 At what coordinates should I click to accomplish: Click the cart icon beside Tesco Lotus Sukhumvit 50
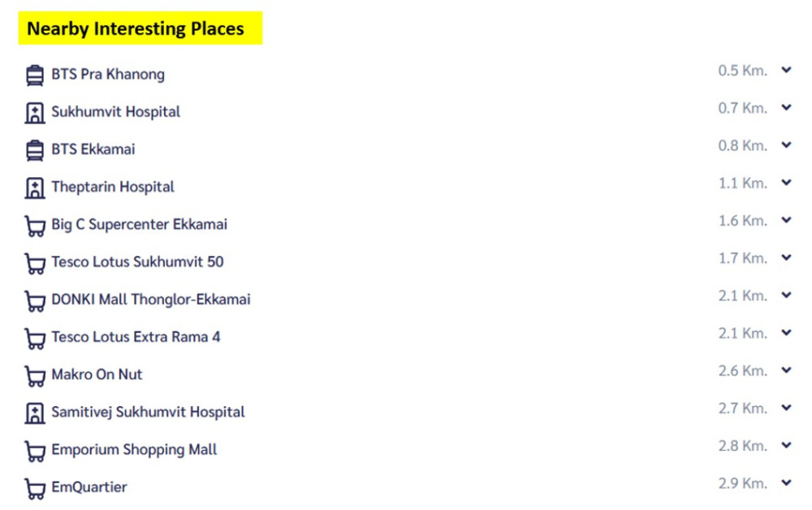(x=35, y=264)
